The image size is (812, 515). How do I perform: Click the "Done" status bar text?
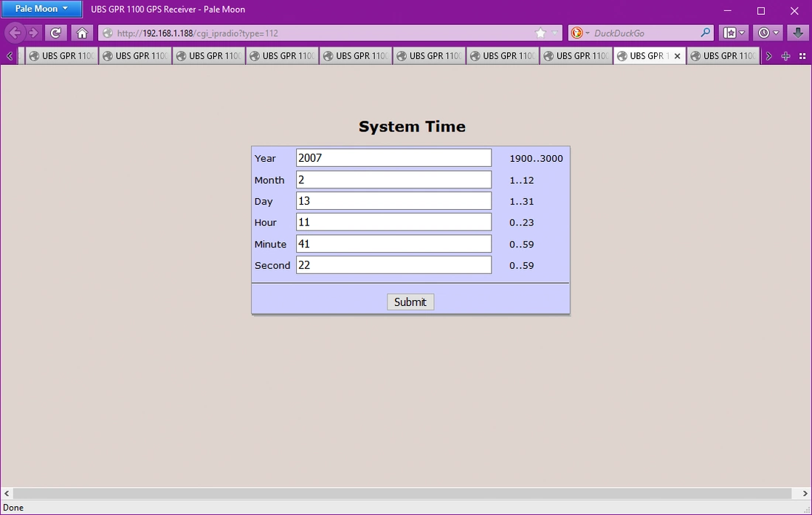tap(13, 508)
